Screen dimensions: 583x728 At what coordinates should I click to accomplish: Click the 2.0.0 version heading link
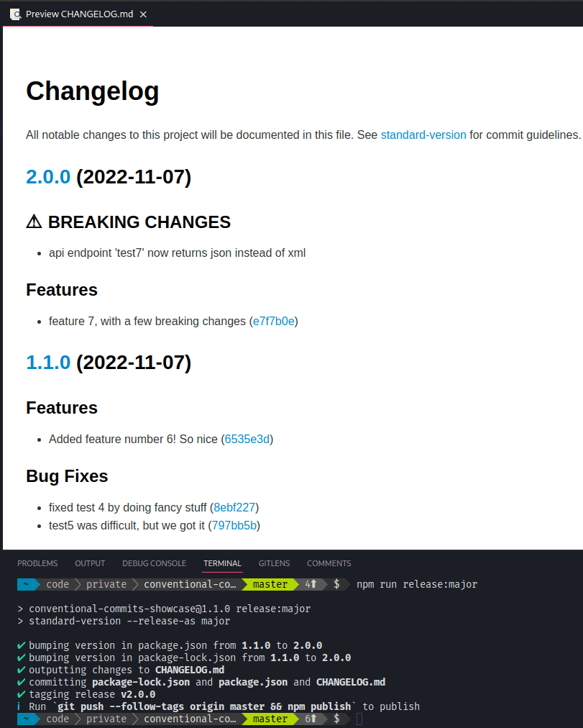click(48, 176)
